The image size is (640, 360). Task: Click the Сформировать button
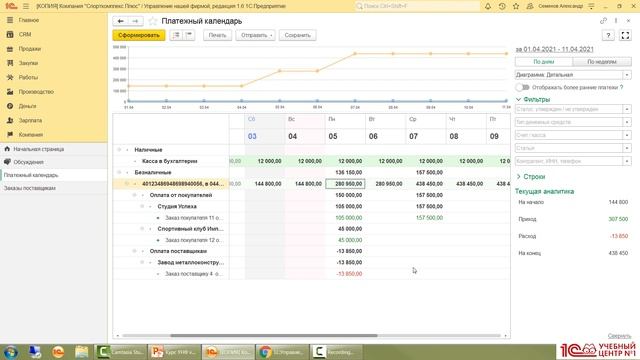tap(139, 36)
